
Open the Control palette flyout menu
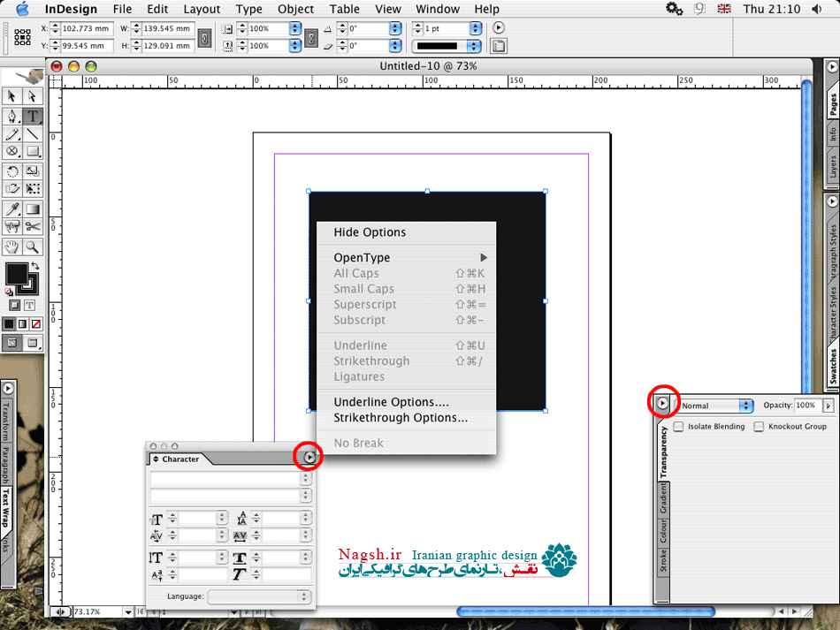click(498, 28)
